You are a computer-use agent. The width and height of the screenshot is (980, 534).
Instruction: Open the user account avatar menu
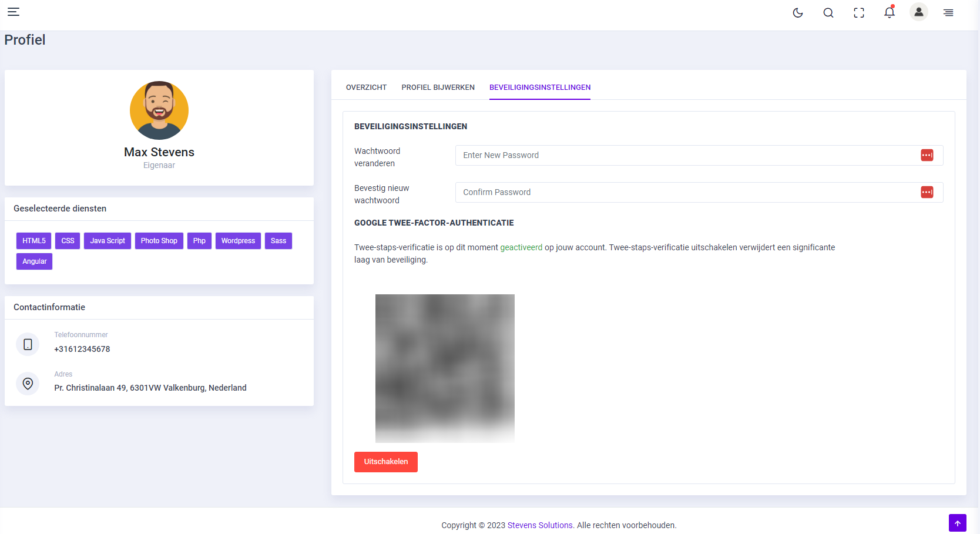[919, 12]
